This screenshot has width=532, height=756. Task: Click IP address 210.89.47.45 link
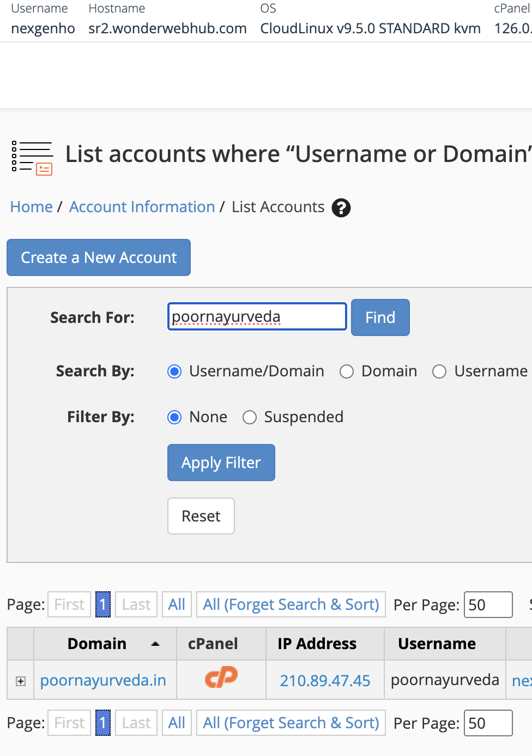coord(325,680)
